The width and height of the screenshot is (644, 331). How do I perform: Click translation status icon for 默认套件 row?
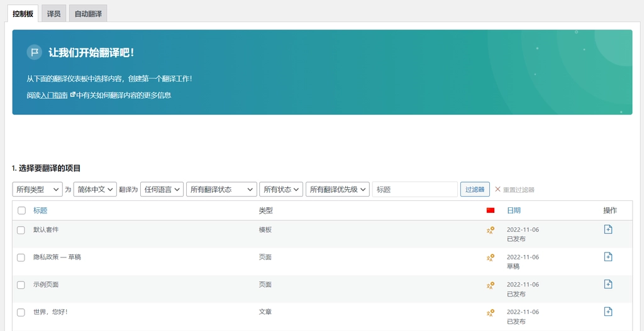491,231
